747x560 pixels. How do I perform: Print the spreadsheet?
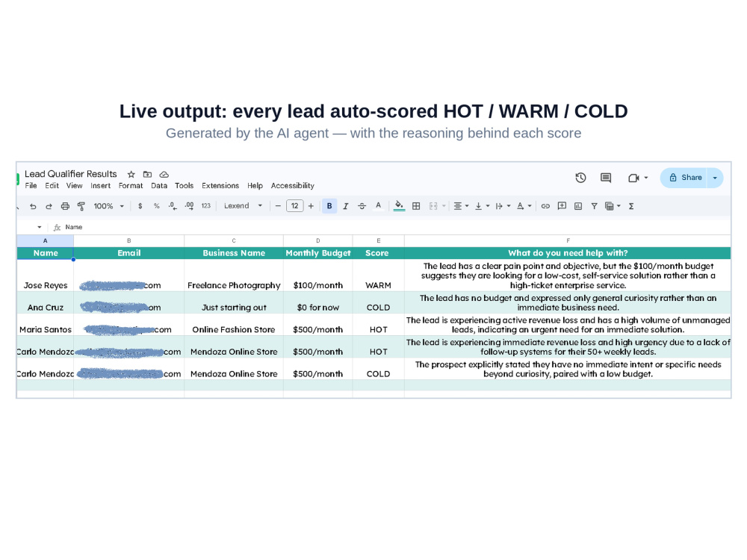tap(65, 206)
